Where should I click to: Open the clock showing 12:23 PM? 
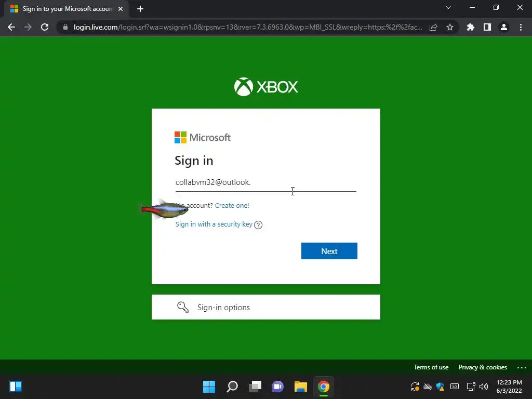pos(509,387)
